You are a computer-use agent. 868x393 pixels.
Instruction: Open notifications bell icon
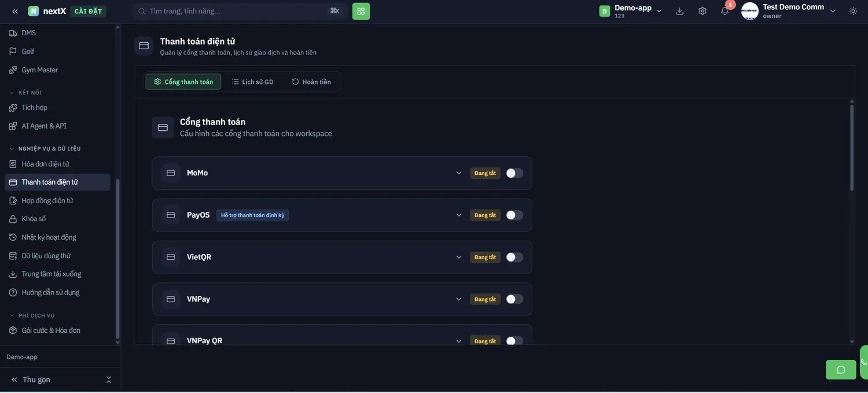[x=724, y=11]
